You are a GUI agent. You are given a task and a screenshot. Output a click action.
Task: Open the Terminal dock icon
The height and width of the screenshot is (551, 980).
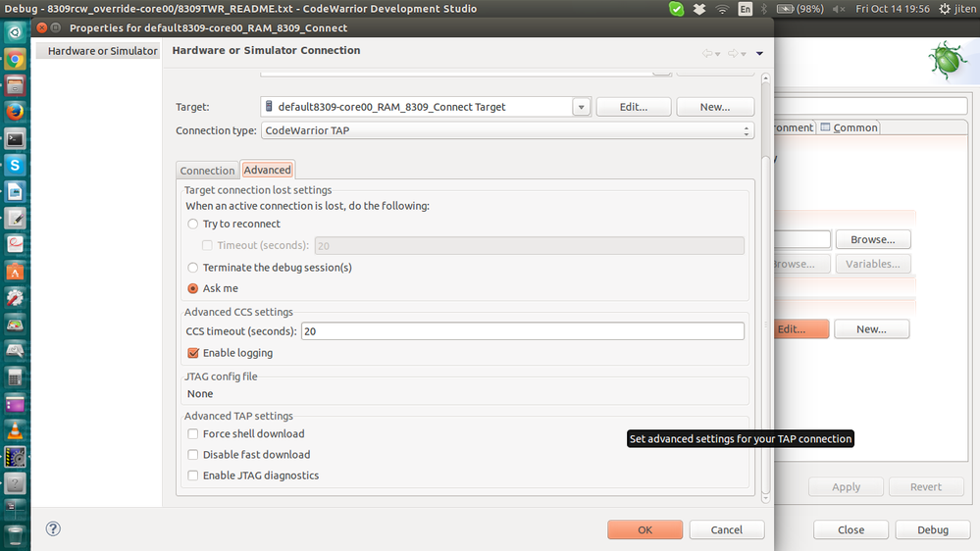(x=15, y=138)
